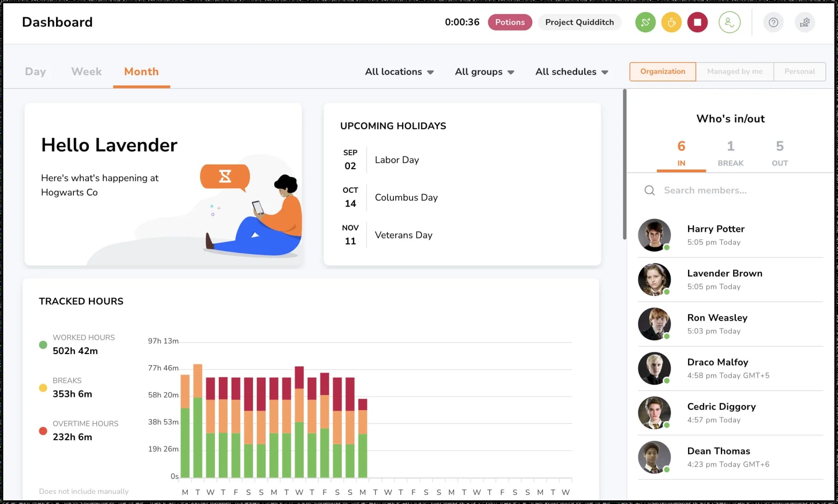
Task: Select the Potions project label
Action: pyautogui.click(x=510, y=22)
